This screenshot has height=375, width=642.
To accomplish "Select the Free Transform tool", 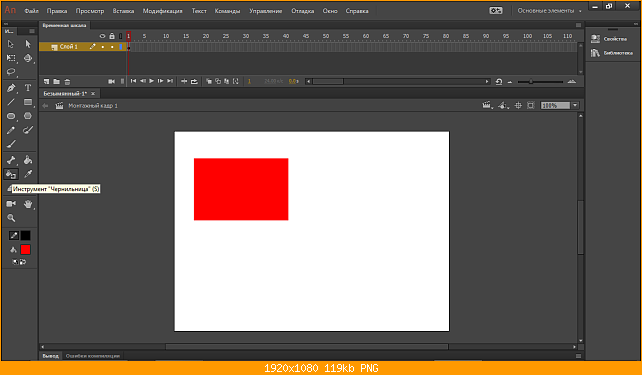I will 11,58.
